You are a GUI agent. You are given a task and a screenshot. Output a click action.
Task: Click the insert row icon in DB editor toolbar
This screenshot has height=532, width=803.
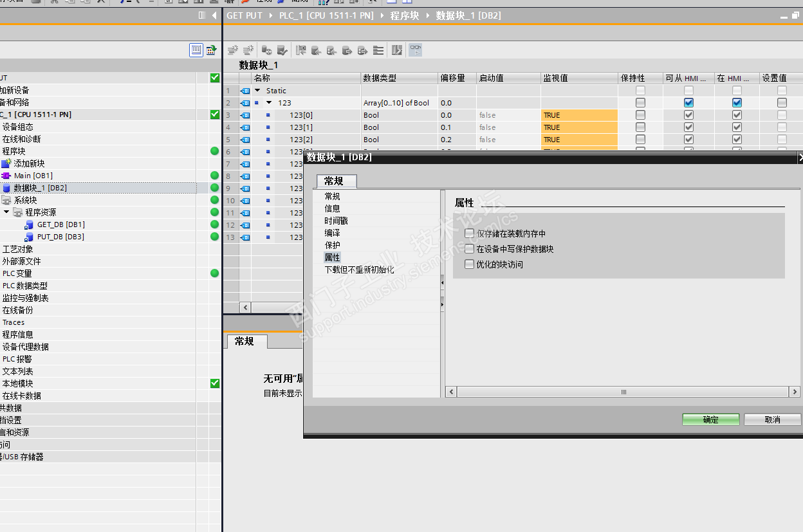pos(232,50)
